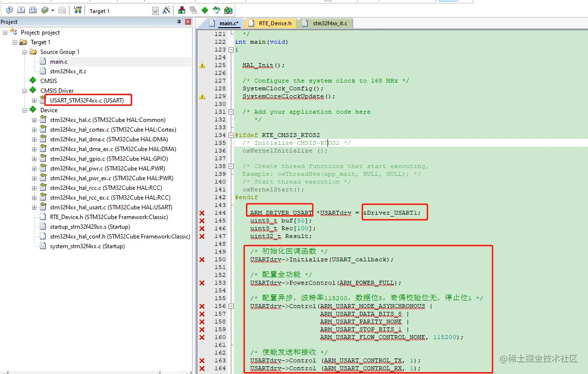Click the error marker on line 153

[202, 283]
